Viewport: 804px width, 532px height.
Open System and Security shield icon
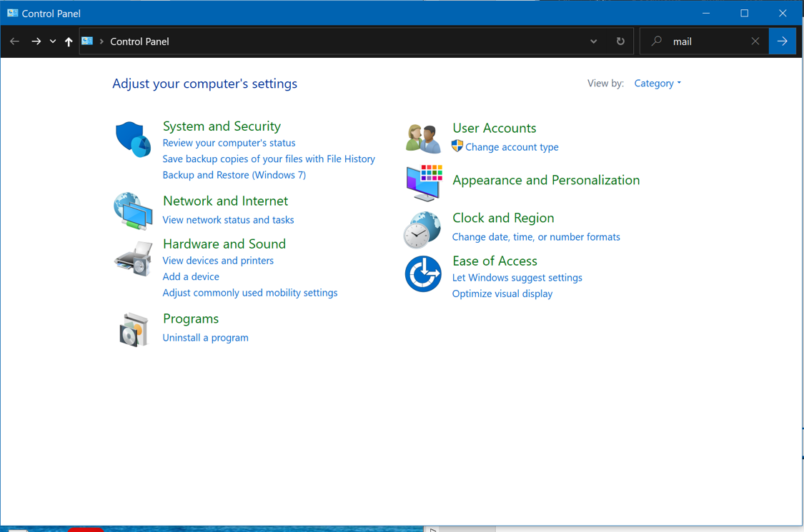pyautogui.click(x=133, y=139)
